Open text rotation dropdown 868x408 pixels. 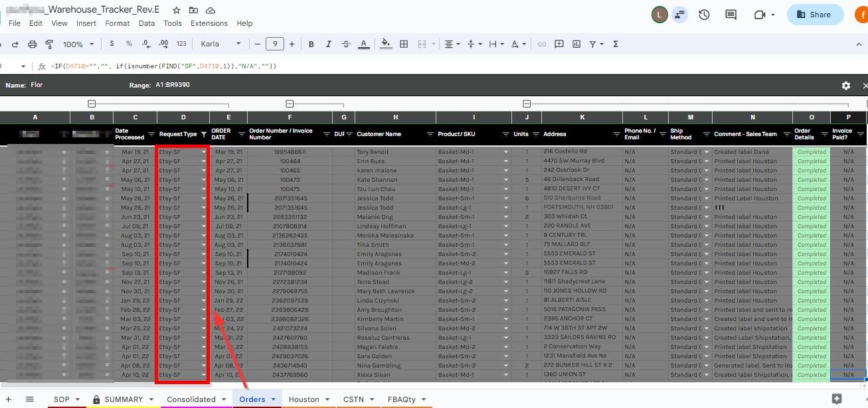coord(518,44)
